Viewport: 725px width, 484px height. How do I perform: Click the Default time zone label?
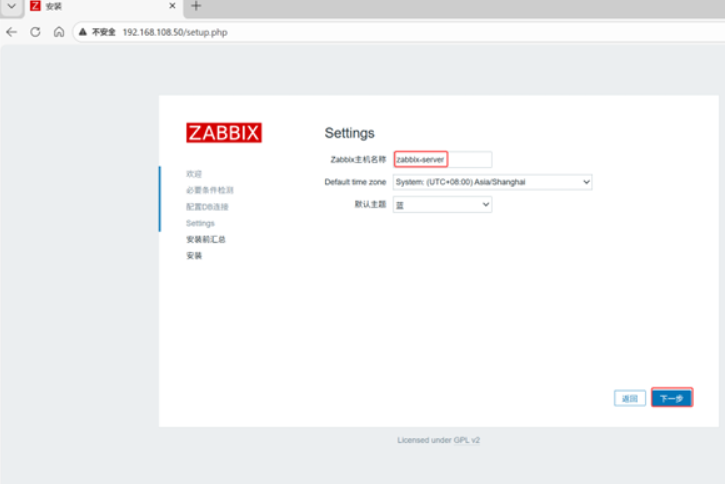tap(355, 182)
